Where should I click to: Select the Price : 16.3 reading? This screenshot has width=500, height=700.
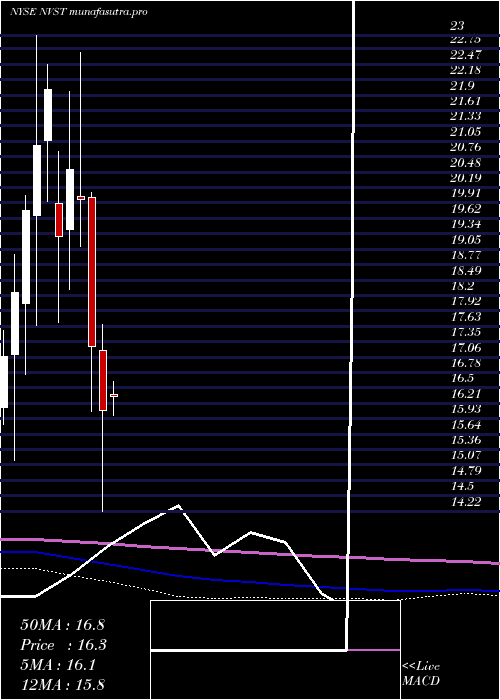64,645
